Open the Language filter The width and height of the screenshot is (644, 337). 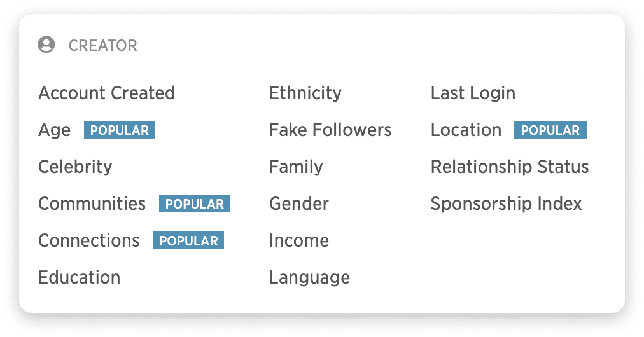[310, 279]
